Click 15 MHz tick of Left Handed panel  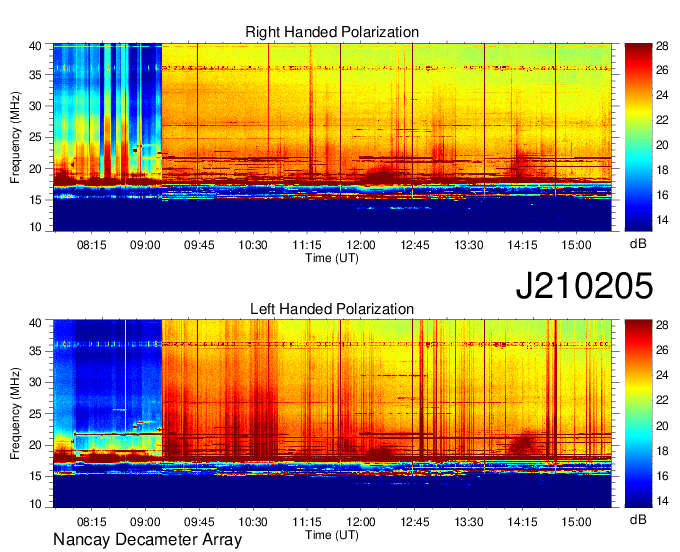(x=35, y=476)
